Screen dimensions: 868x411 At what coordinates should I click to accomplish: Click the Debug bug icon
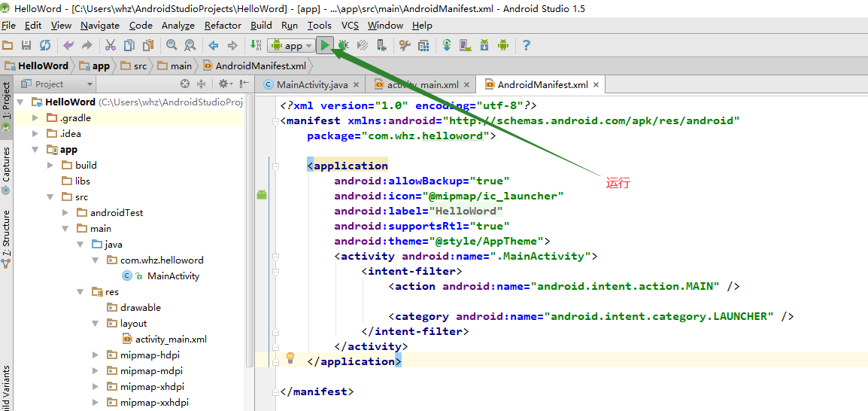[344, 45]
